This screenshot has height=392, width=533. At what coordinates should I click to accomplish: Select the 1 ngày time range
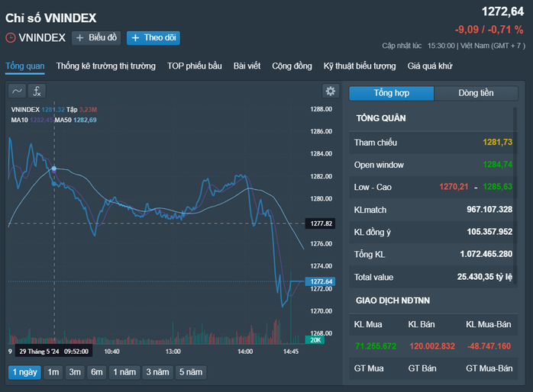click(24, 372)
